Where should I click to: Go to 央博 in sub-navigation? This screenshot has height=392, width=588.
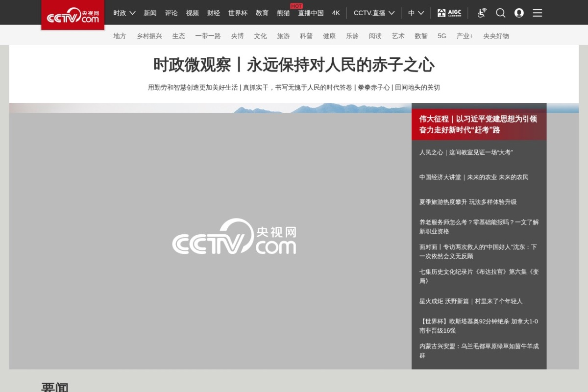tap(237, 36)
